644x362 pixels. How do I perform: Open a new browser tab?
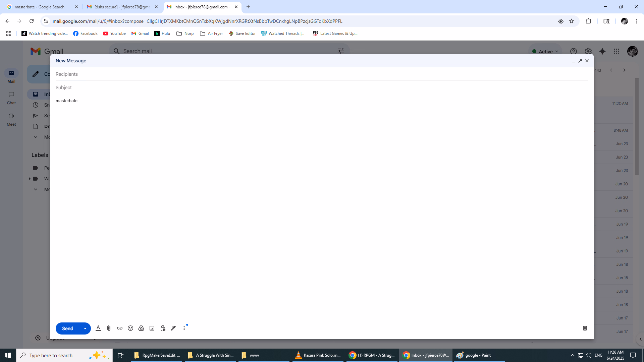pos(248,7)
